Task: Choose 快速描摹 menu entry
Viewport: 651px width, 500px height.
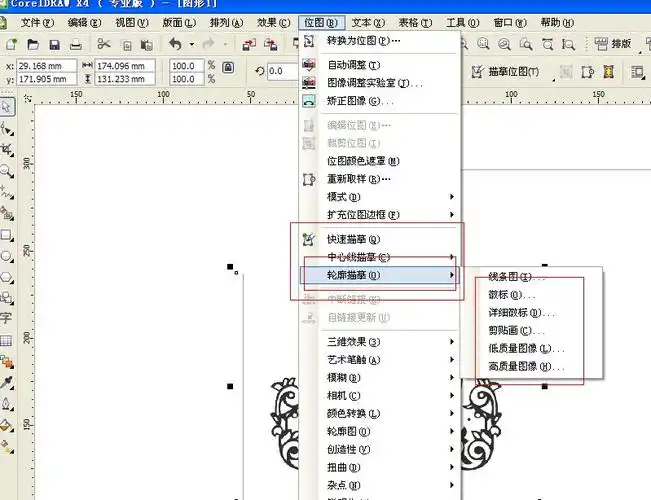Action: (x=379, y=239)
